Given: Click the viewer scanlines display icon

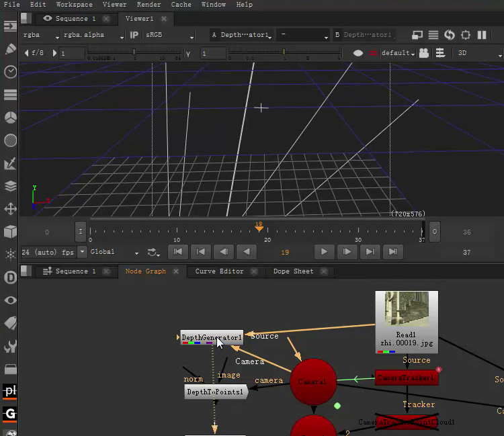Looking at the screenshot, I should [x=433, y=35].
